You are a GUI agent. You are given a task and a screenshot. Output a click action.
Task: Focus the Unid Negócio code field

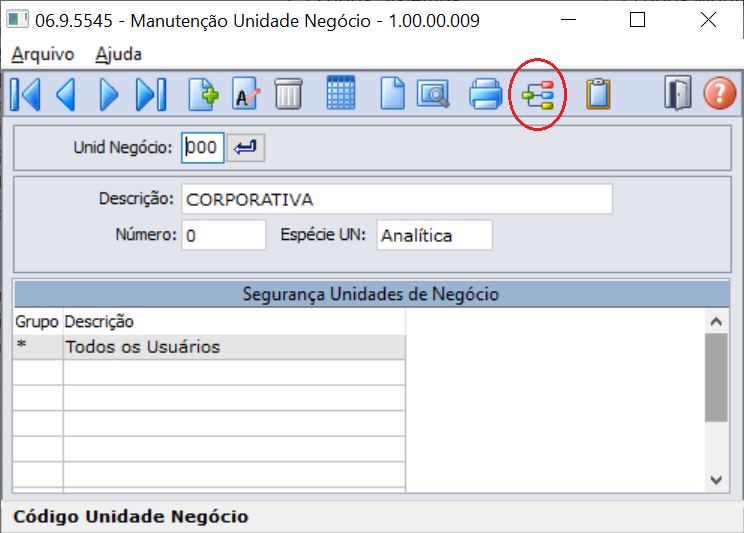[203, 148]
